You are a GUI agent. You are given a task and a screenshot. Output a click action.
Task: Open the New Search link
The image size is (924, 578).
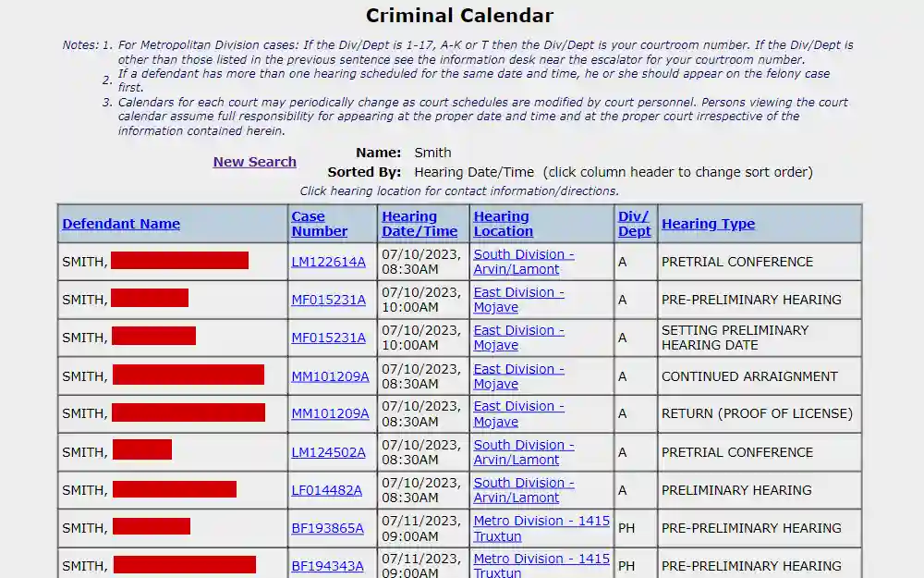click(x=254, y=162)
